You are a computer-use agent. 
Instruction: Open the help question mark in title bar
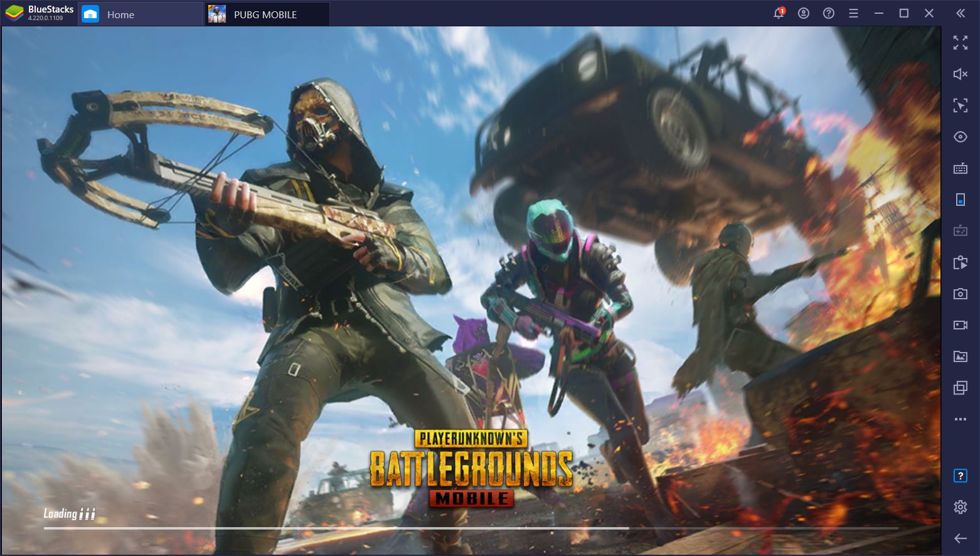point(829,13)
